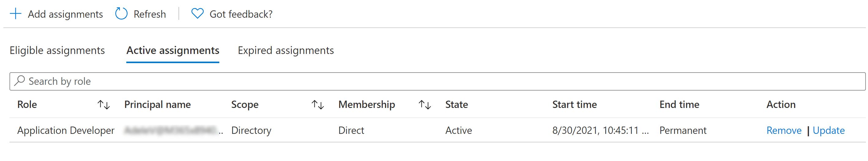Update the Application Developer assignment
This screenshot has width=868, height=161.
(x=829, y=131)
